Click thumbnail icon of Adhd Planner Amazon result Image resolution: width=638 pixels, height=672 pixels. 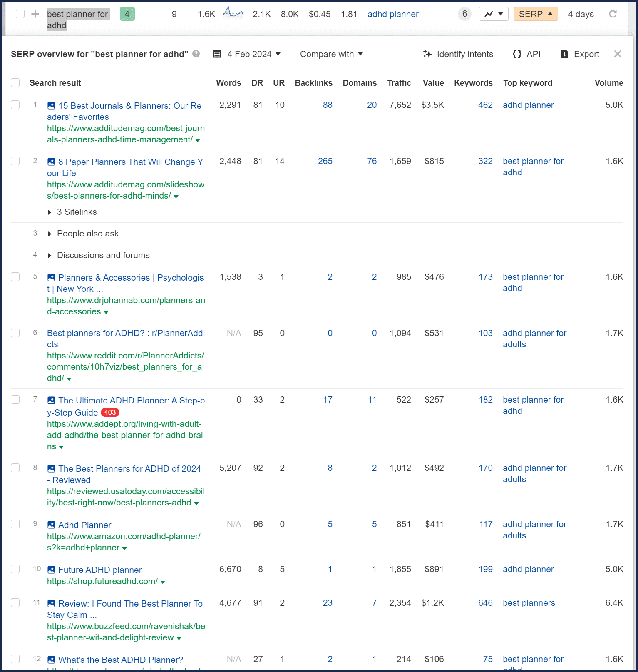(51, 525)
